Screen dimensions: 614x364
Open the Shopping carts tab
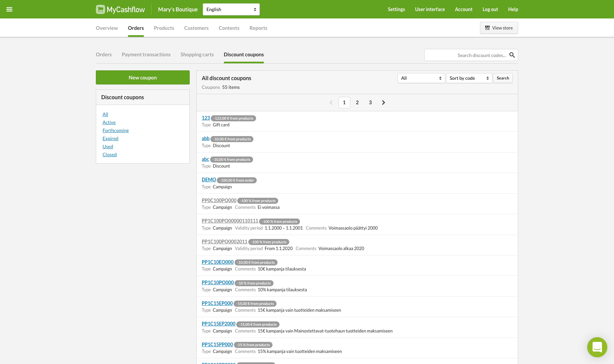[x=197, y=55]
